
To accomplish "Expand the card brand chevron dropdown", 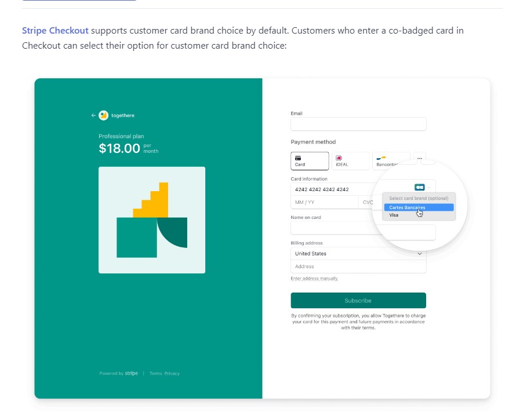I will tap(429, 188).
